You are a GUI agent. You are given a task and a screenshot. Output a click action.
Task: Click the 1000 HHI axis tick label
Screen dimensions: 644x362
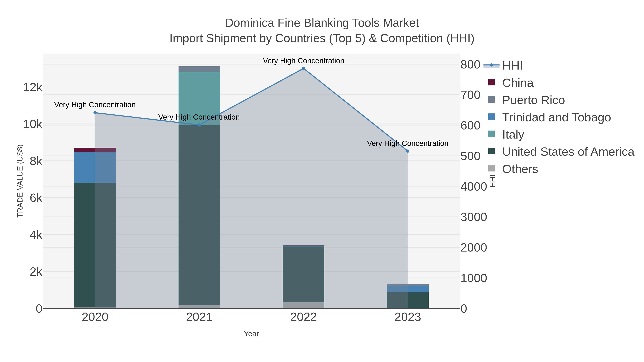pos(474,278)
